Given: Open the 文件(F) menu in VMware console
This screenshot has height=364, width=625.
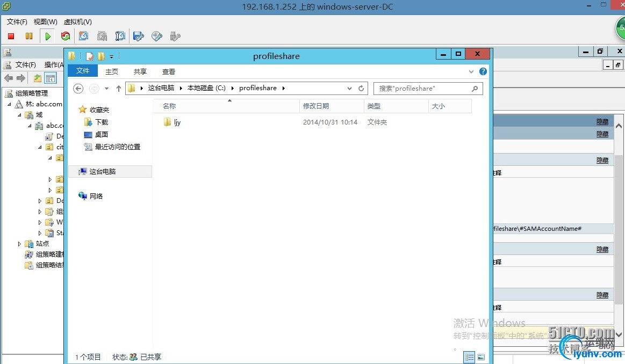Looking at the screenshot, I should click(17, 22).
